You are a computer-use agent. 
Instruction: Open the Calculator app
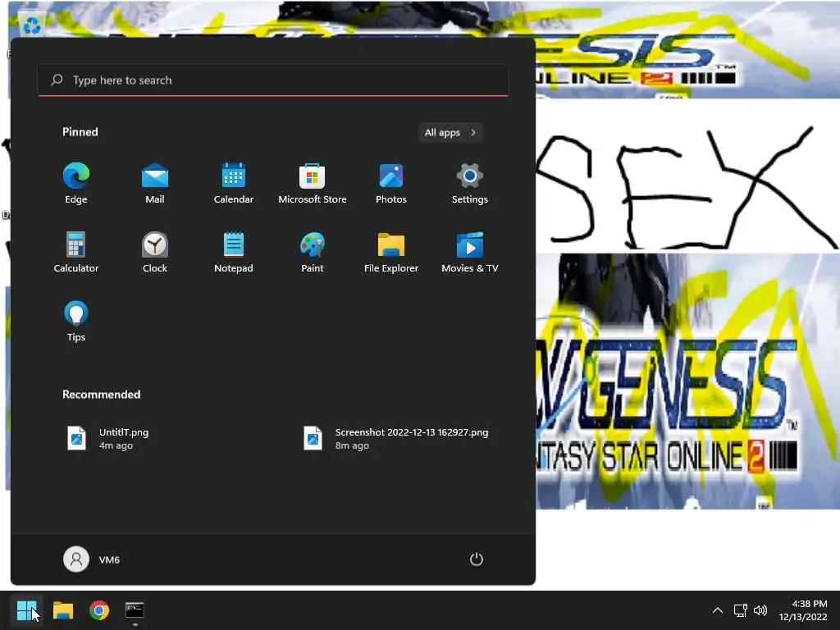76,253
